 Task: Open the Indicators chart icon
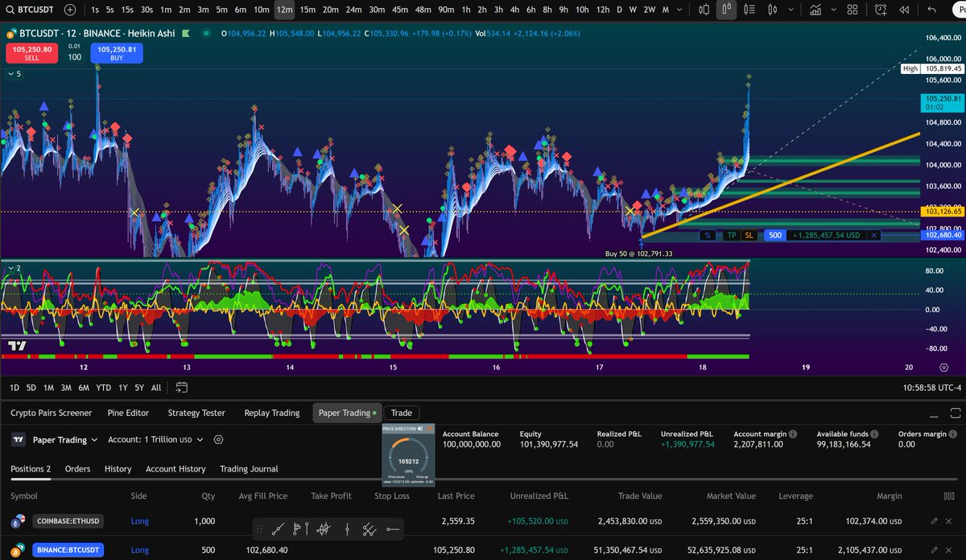click(815, 10)
